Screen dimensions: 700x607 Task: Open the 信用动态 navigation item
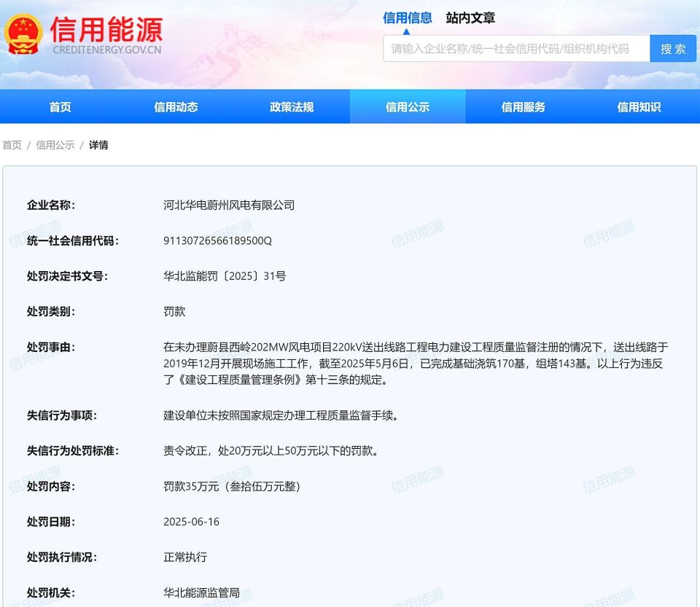point(176,107)
